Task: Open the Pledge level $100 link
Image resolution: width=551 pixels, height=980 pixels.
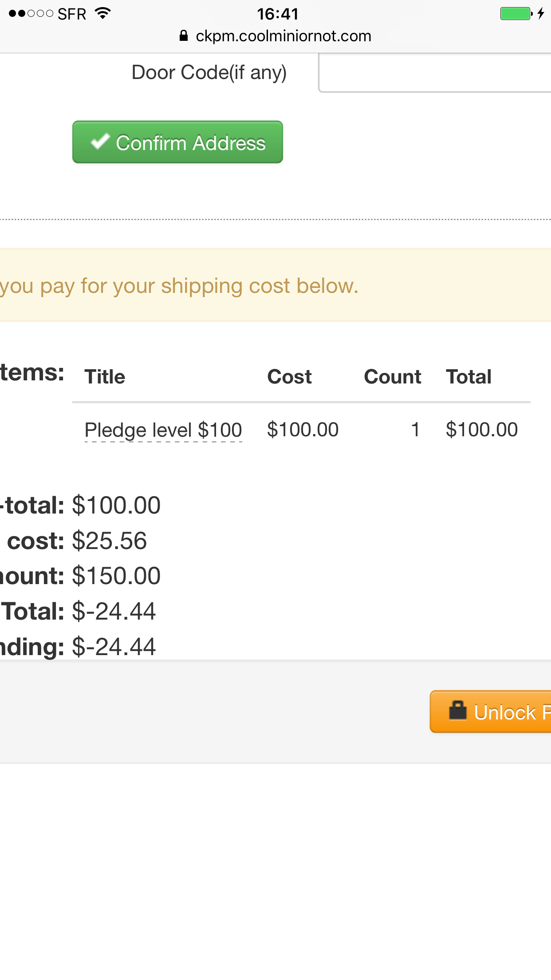Action: [163, 430]
